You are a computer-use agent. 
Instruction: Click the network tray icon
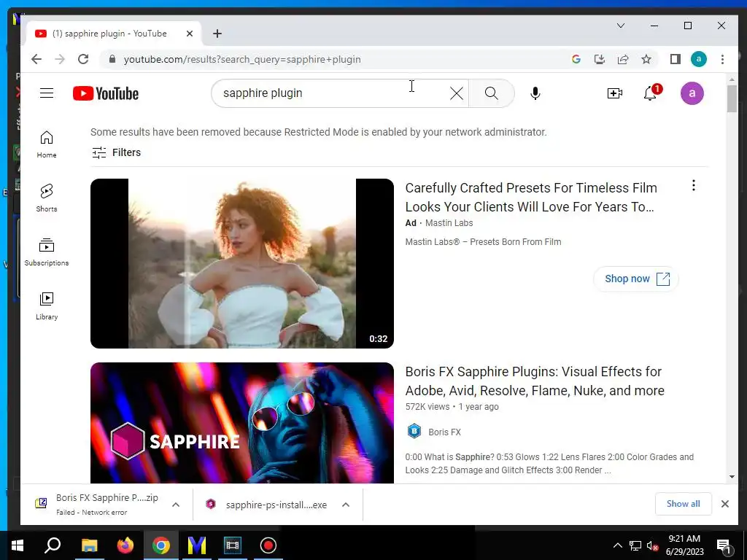pyautogui.click(x=635, y=545)
